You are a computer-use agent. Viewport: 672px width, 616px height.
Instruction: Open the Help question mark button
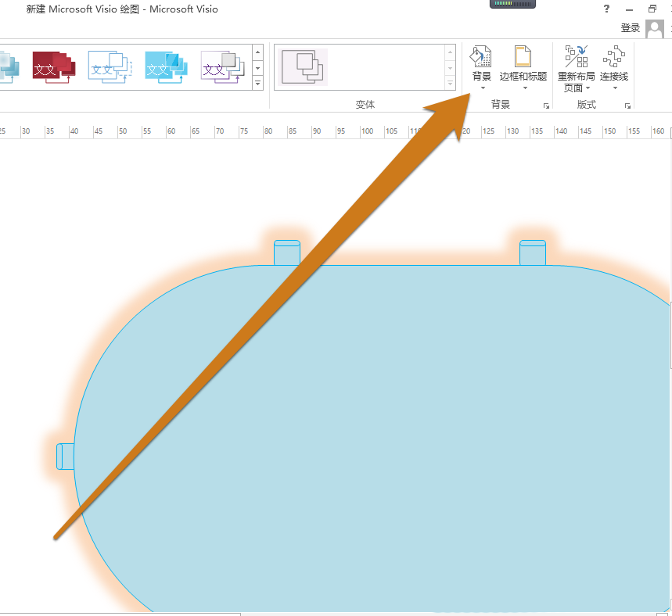[x=606, y=9]
